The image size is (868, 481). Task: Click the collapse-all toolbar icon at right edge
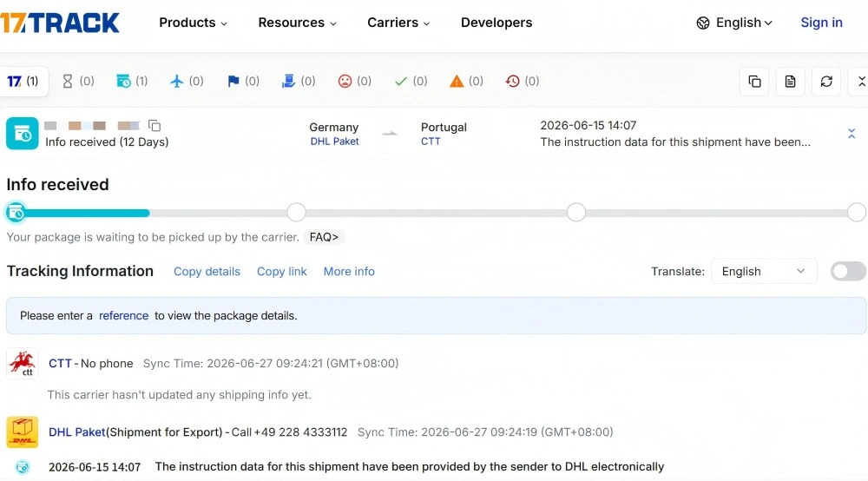[860, 82]
